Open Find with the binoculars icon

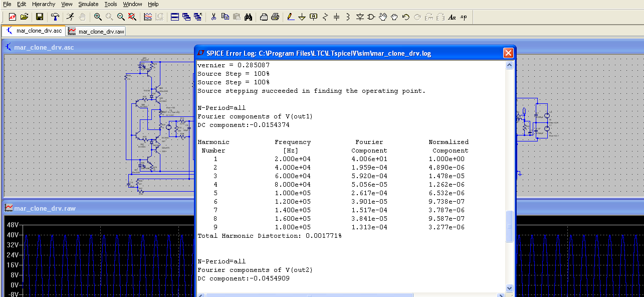248,17
